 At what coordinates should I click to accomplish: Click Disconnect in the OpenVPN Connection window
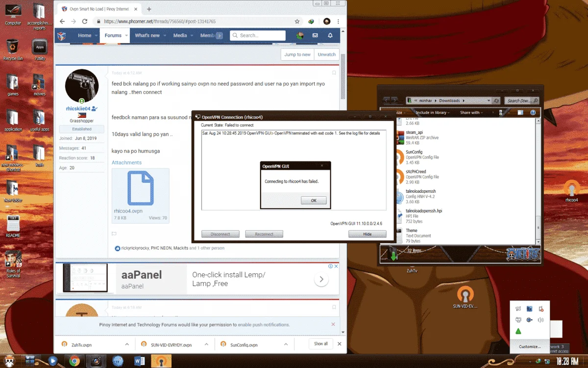220,234
